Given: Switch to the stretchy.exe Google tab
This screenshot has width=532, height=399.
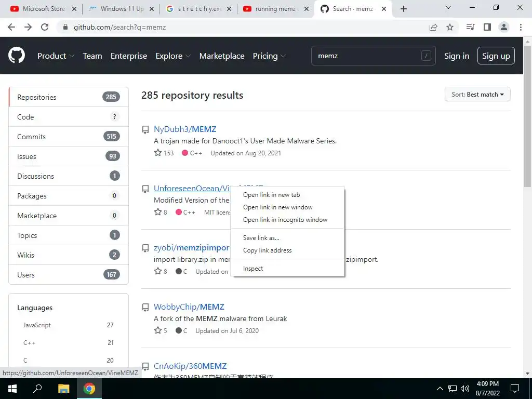Looking at the screenshot, I should (200, 9).
